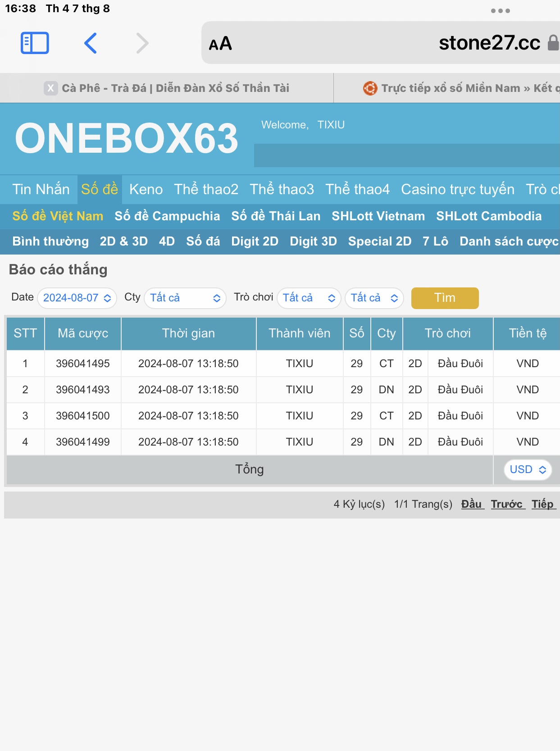Image resolution: width=560 pixels, height=751 pixels.
Task: Select Số đề Campuchia submenu
Action: click(167, 216)
